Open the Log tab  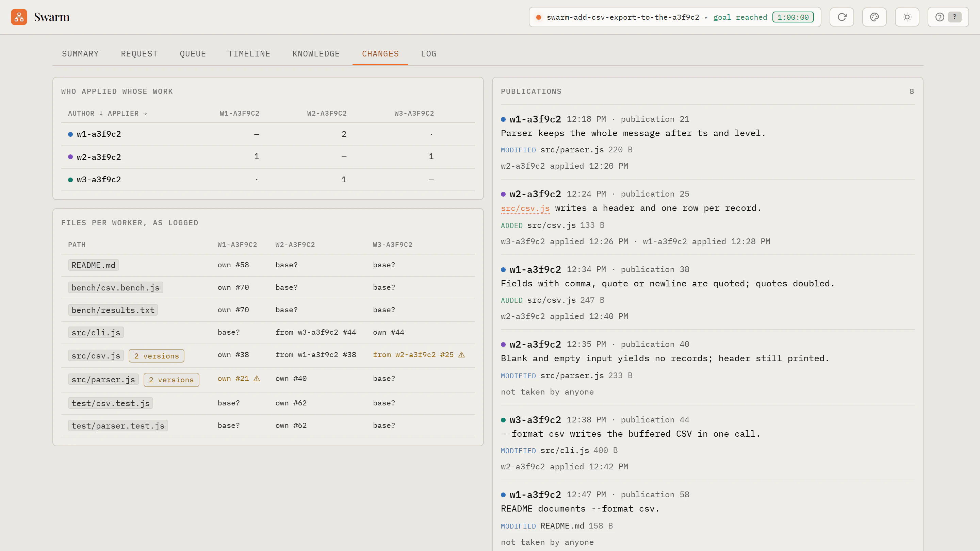point(429,54)
